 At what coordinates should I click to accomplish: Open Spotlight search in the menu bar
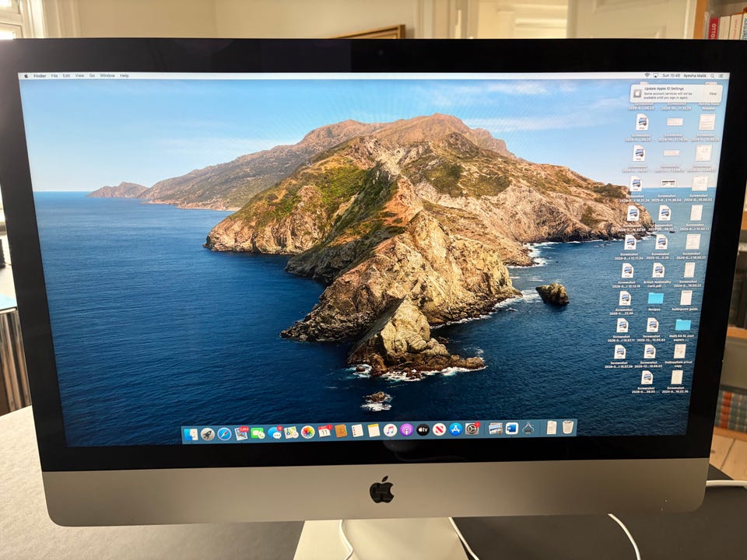712,75
